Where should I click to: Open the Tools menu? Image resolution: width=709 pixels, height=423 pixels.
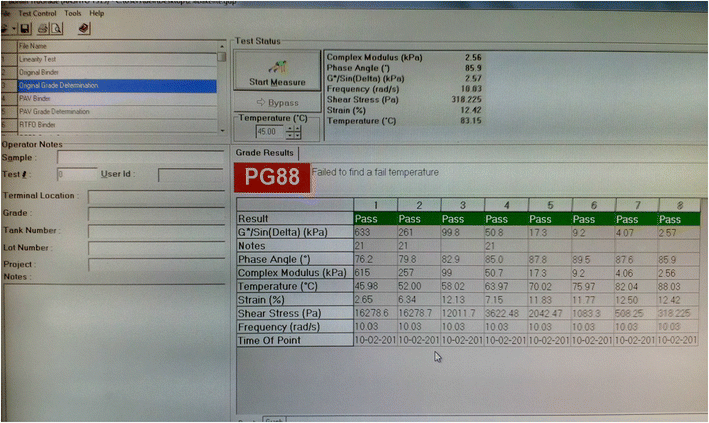tap(72, 14)
